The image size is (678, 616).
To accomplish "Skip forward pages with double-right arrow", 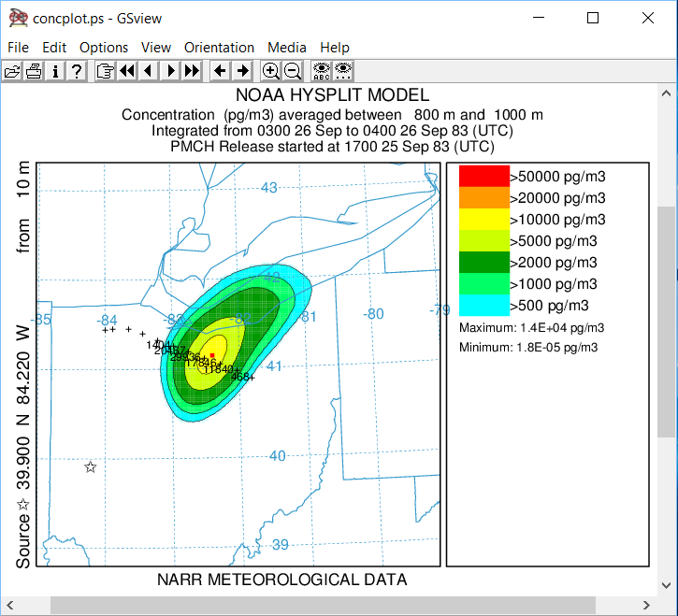I will pyautogui.click(x=192, y=70).
